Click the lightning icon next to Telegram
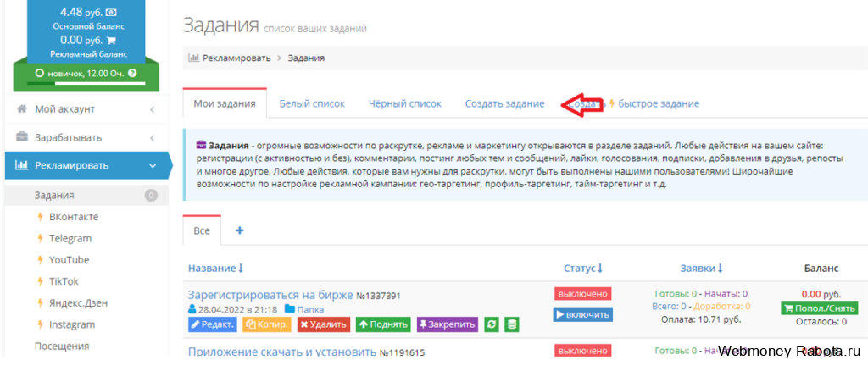868x366 pixels. [40, 238]
